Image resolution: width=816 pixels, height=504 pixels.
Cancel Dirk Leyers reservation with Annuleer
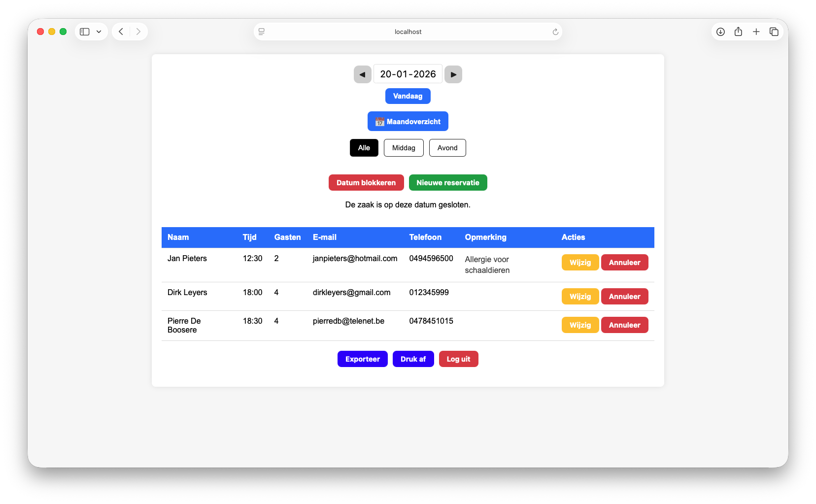(x=624, y=297)
